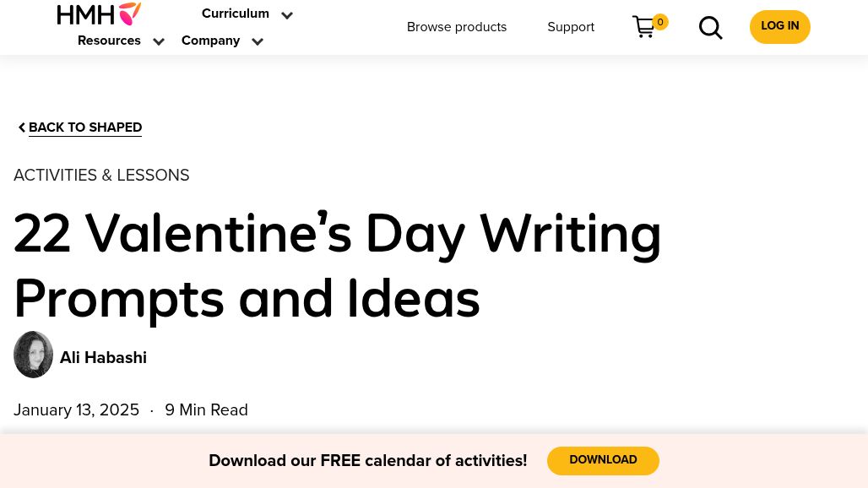Image resolution: width=868 pixels, height=488 pixels.
Task: Open the Support page
Action: (x=571, y=27)
